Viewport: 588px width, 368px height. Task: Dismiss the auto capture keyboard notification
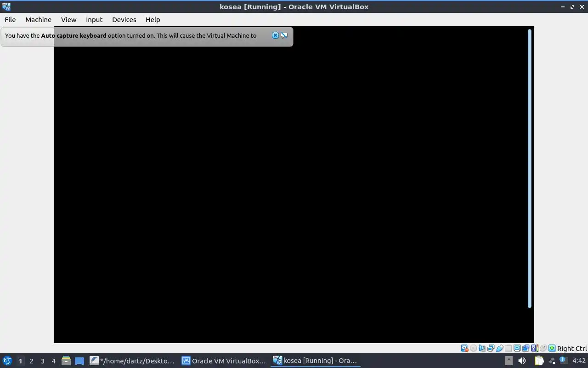coord(275,35)
